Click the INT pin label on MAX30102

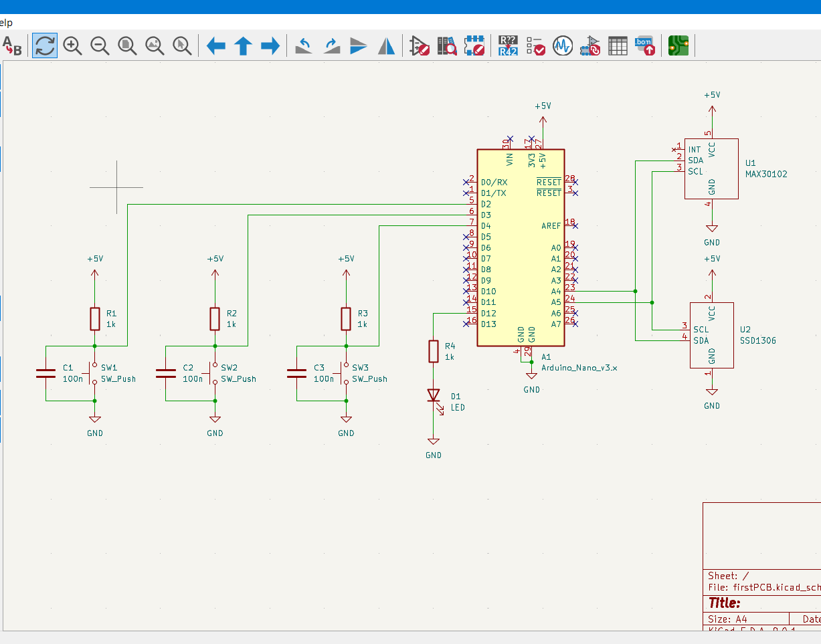pyautogui.click(x=695, y=150)
